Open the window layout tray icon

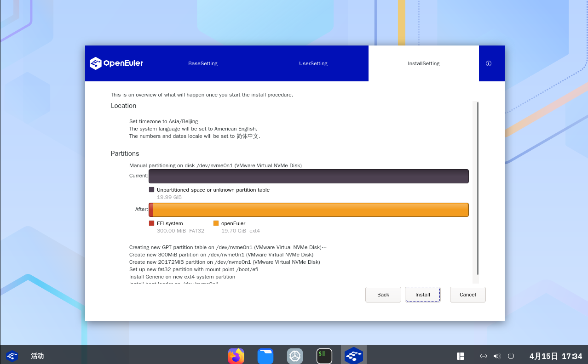pyautogui.click(x=461, y=356)
